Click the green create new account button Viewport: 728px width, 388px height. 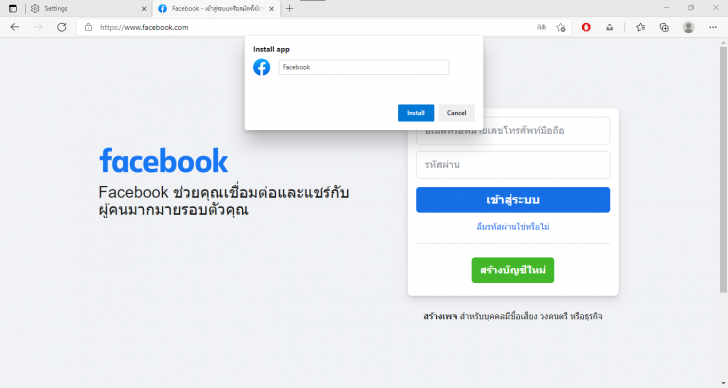tap(513, 270)
